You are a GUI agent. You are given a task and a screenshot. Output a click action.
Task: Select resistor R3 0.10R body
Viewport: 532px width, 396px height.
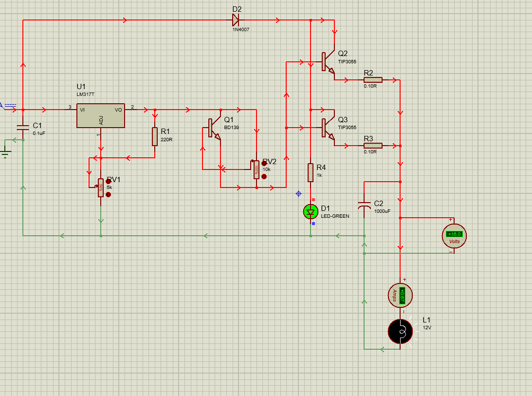(x=373, y=146)
